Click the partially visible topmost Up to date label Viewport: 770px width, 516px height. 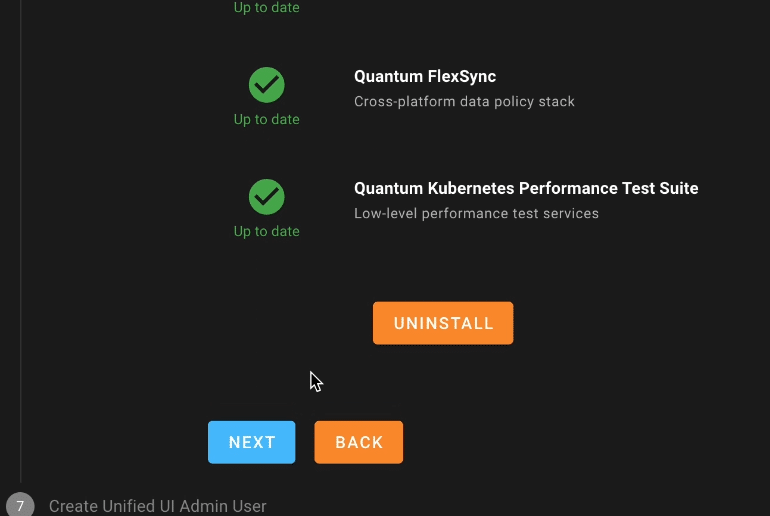click(267, 7)
